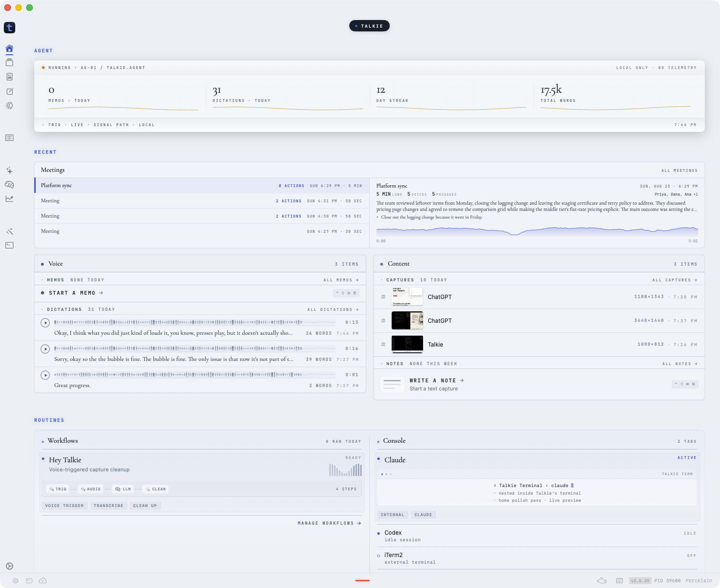Open the meeting from Sun 4:30 PM
The image size is (720, 588).
coord(202,216)
